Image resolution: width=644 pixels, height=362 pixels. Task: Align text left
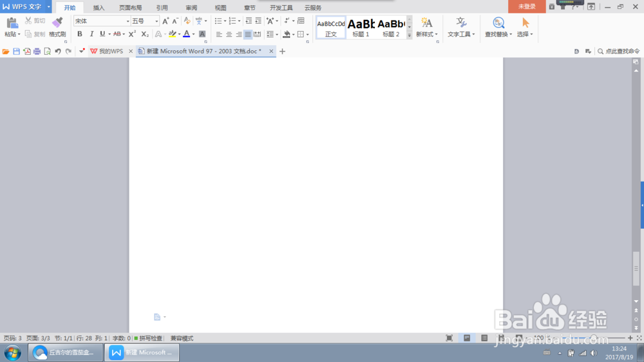tap(219, 35)
